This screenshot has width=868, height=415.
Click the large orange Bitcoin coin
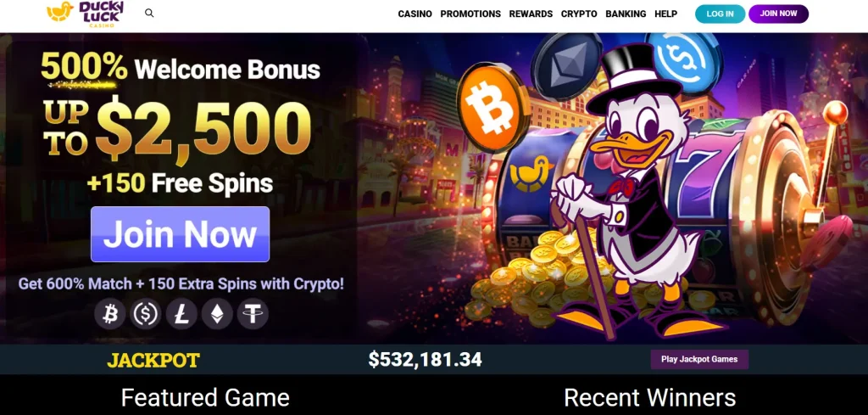492,107
